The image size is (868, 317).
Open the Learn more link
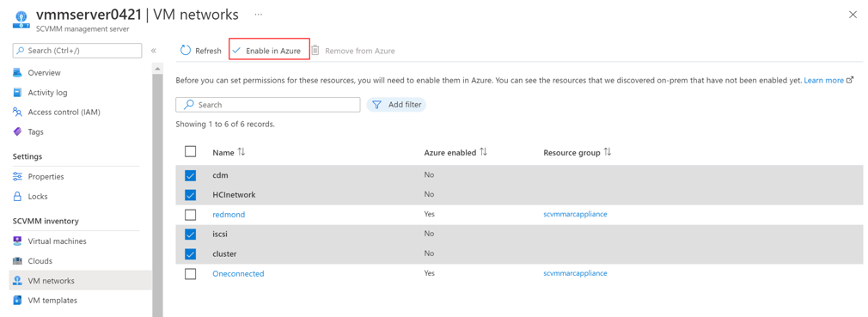point(823,80)
